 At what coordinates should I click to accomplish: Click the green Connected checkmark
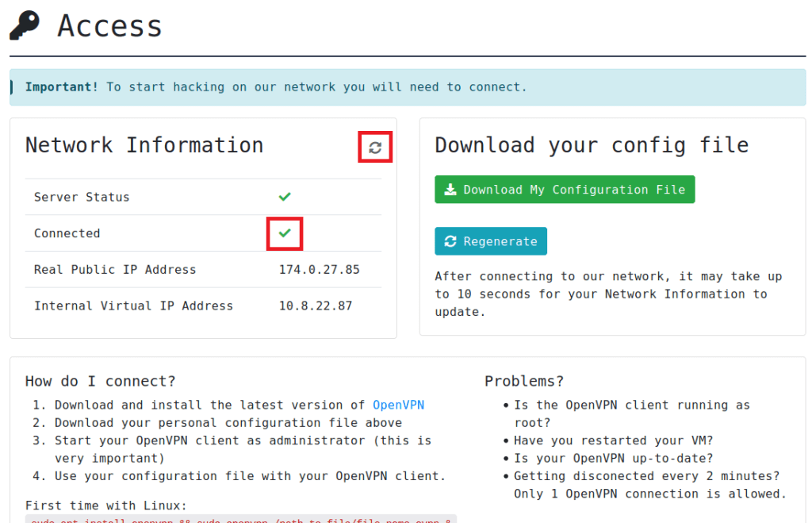coord(285,233)
